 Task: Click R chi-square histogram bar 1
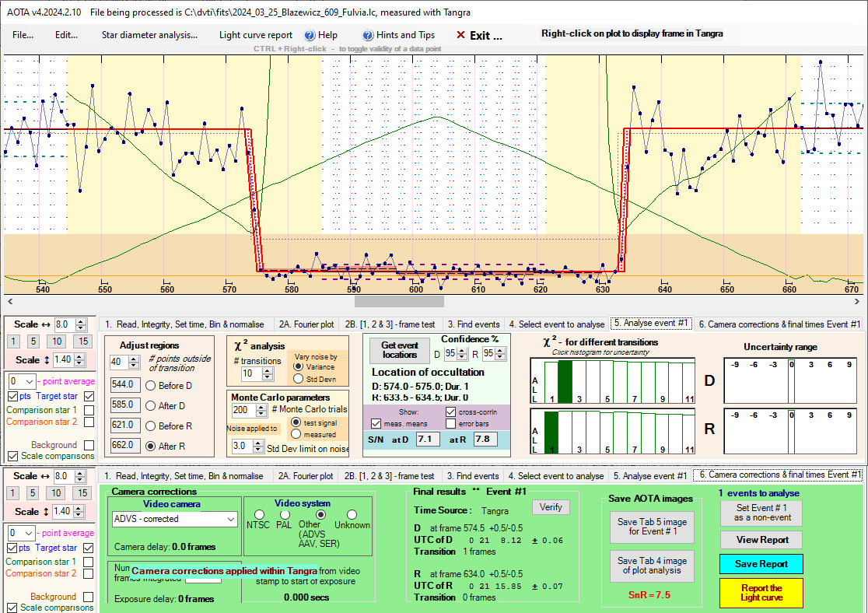coord(551,433)
